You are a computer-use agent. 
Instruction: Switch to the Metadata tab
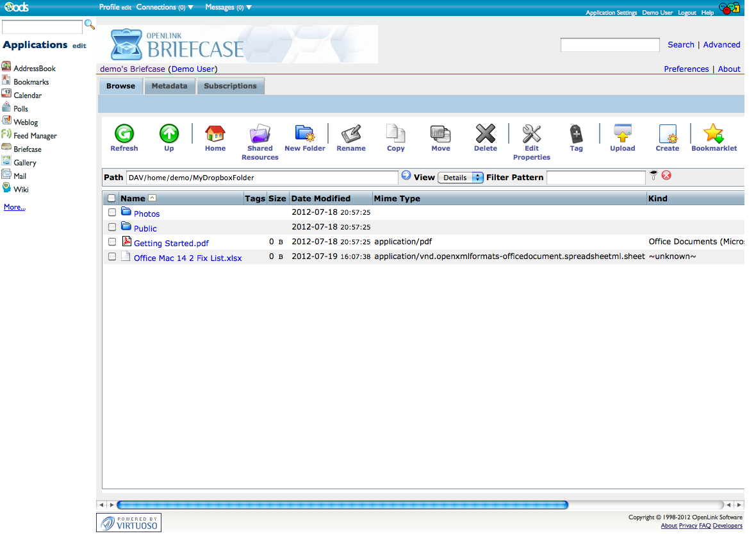169,86
